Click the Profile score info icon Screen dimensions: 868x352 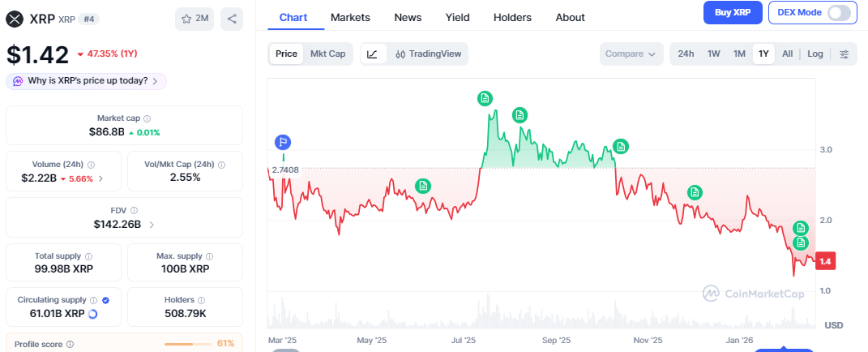tap(70, 344)
